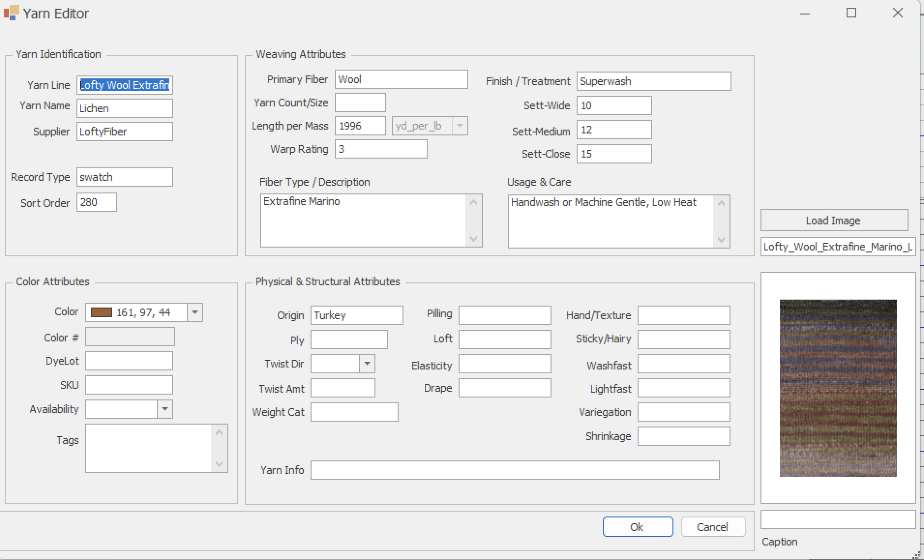Click the brown color swatch
The height and width of the screenshot is (560, 924).
[x=102, y=312]
